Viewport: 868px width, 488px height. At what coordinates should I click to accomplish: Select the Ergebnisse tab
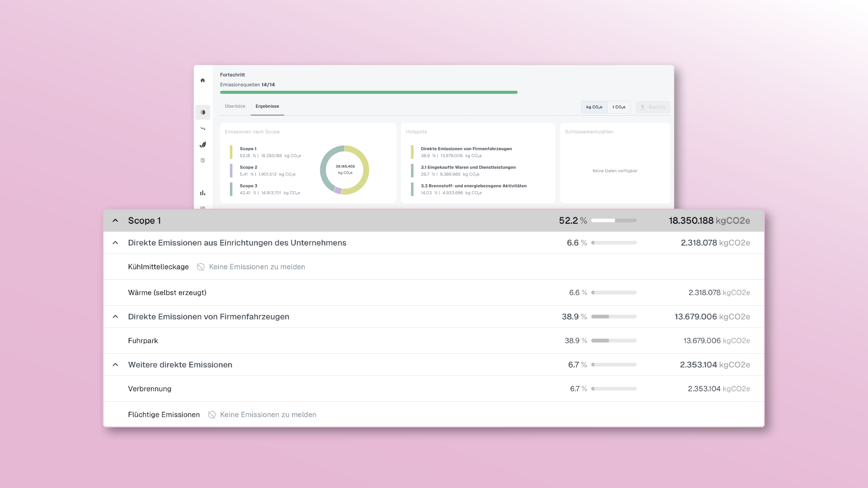267,106
